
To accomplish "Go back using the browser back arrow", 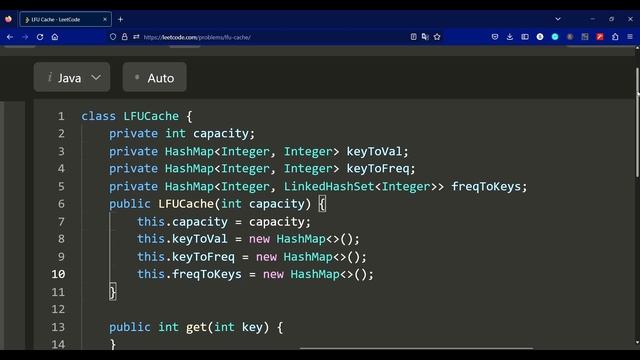I will click(x=10, y=37).
